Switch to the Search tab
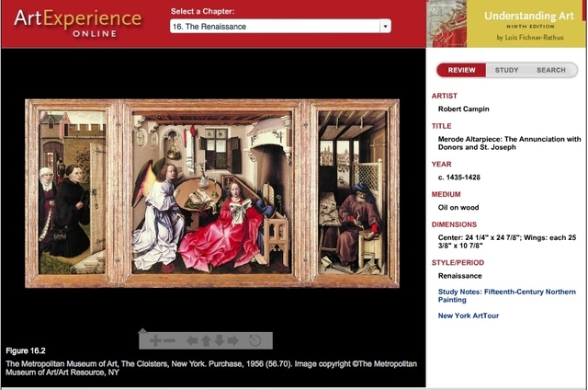Viewport: 588px width, 390px height. (551, 70)
